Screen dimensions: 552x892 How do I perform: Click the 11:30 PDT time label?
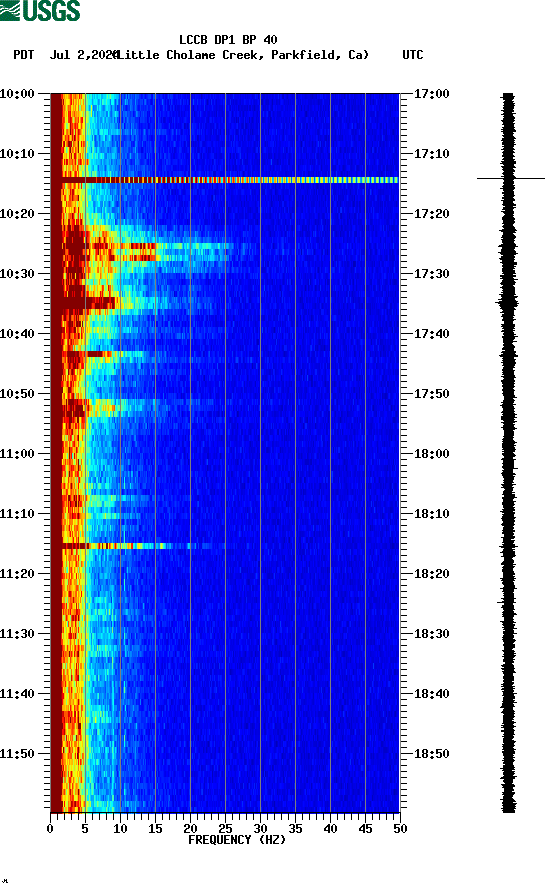click(x=18, y=634)
